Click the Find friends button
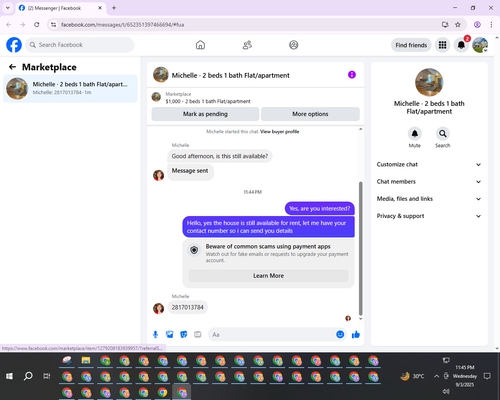500x400 pixels. [x=411, y=45]
